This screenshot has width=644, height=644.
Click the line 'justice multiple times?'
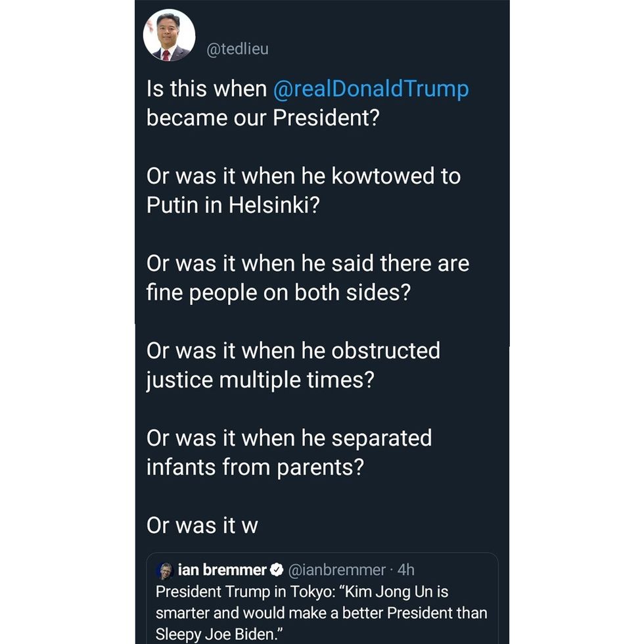(260, 380)
